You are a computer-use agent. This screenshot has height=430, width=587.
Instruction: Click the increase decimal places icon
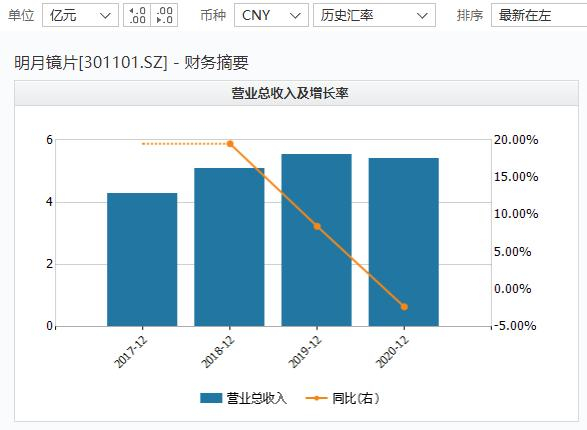(137, 15)
